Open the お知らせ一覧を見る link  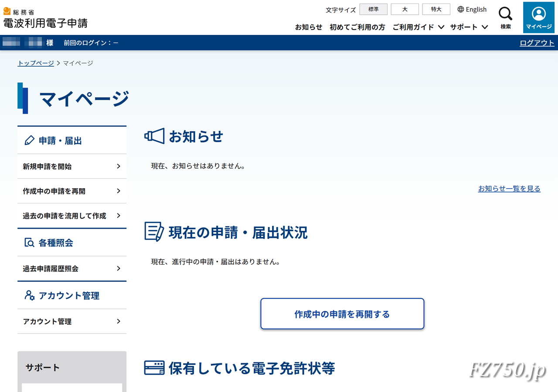(509, 189)
